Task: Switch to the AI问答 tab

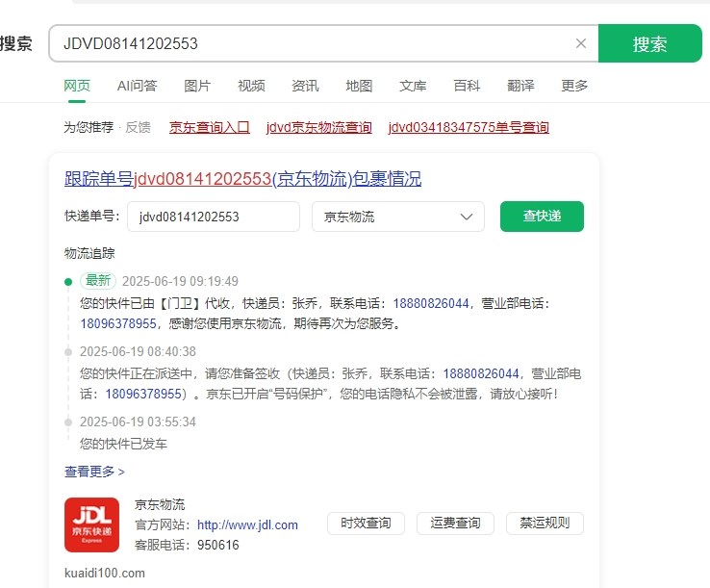Action: 137,86
